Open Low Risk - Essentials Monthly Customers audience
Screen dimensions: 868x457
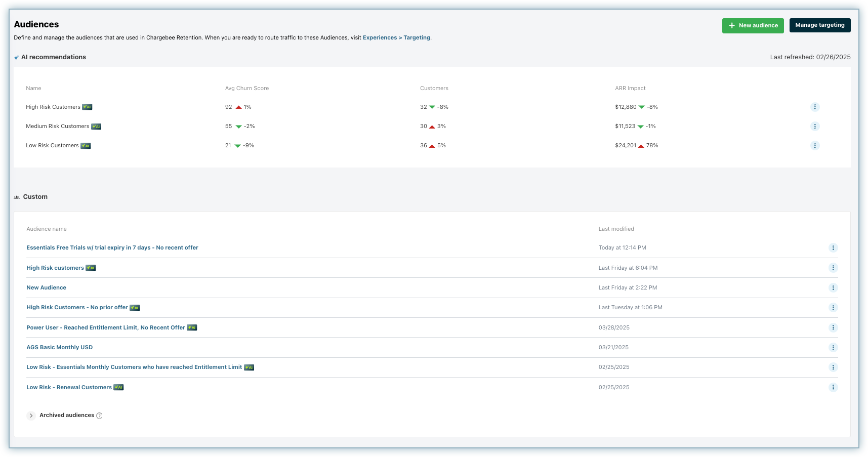[134, 367]
